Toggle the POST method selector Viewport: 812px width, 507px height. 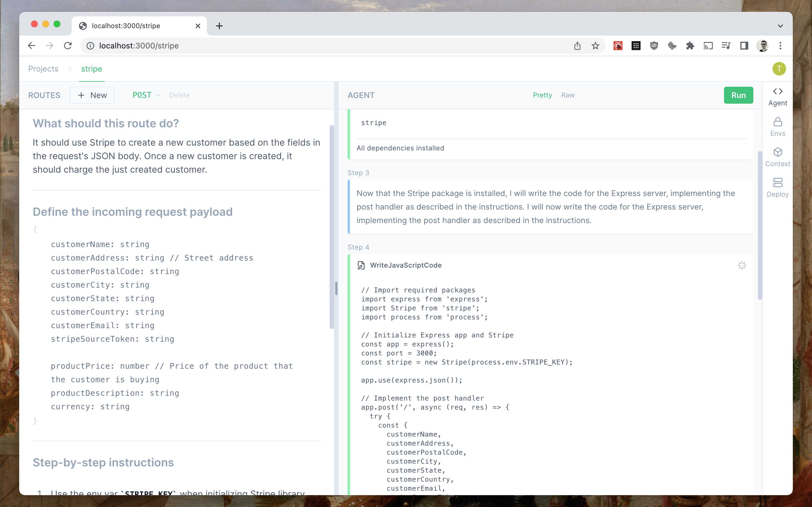pos(145,95)
